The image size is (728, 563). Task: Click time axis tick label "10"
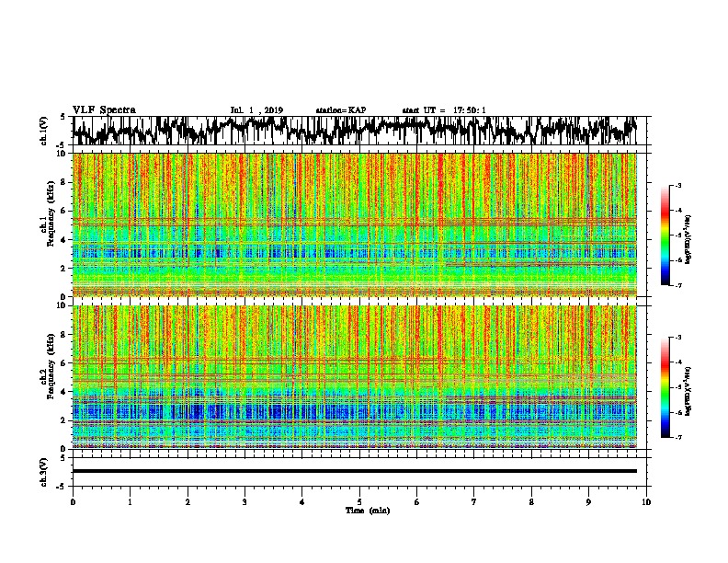[646, 502]
